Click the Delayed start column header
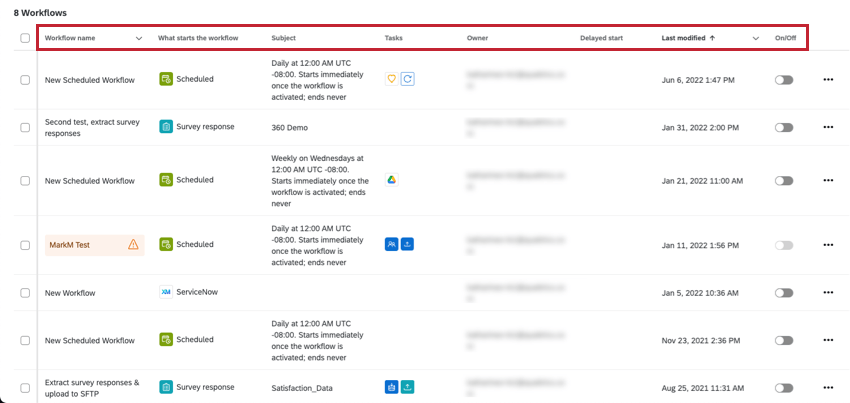The height and width of the screenshot is (403, 850). [601, 38]
